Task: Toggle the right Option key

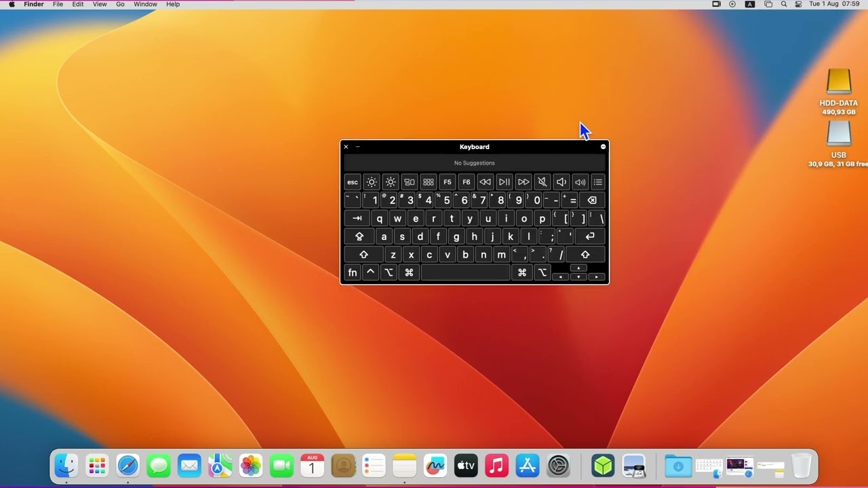Action: (542, 272)
